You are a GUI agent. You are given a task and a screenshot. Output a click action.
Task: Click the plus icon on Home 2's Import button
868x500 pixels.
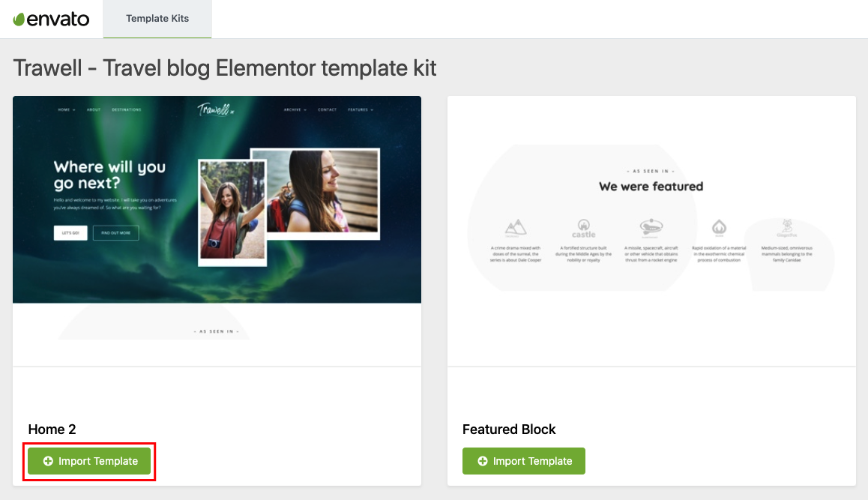[47, 461]
